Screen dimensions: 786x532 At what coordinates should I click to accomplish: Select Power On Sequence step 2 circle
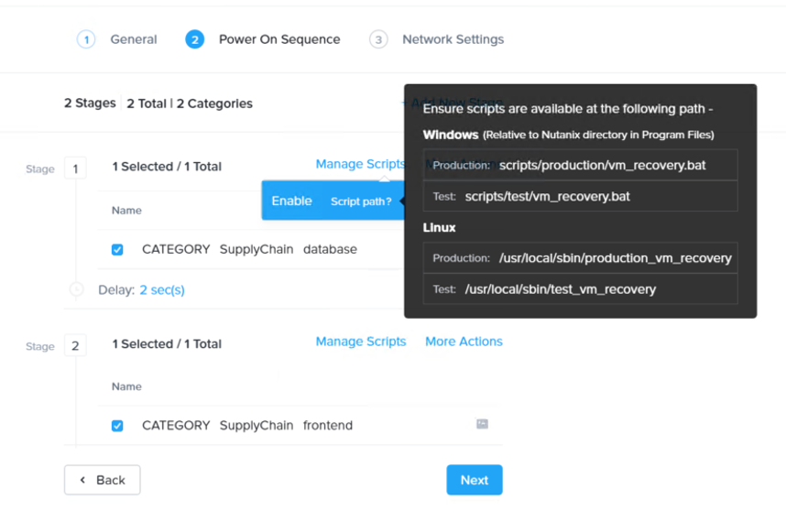click(x=194, y=39)
